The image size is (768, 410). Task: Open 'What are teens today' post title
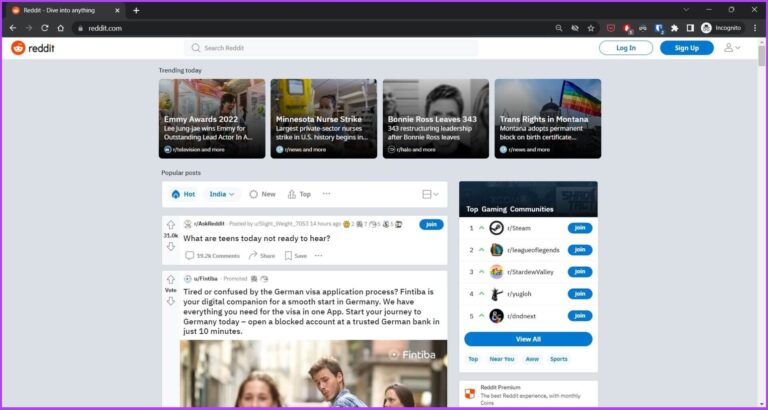pos(257,239)
